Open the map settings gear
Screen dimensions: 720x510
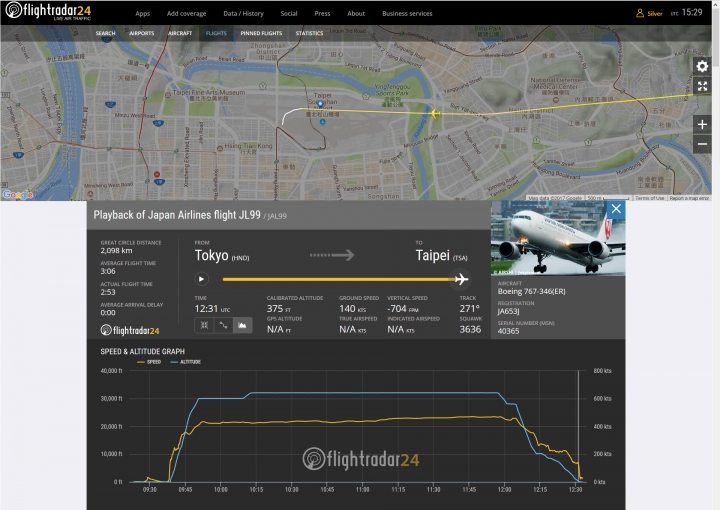tap(702, 66)
